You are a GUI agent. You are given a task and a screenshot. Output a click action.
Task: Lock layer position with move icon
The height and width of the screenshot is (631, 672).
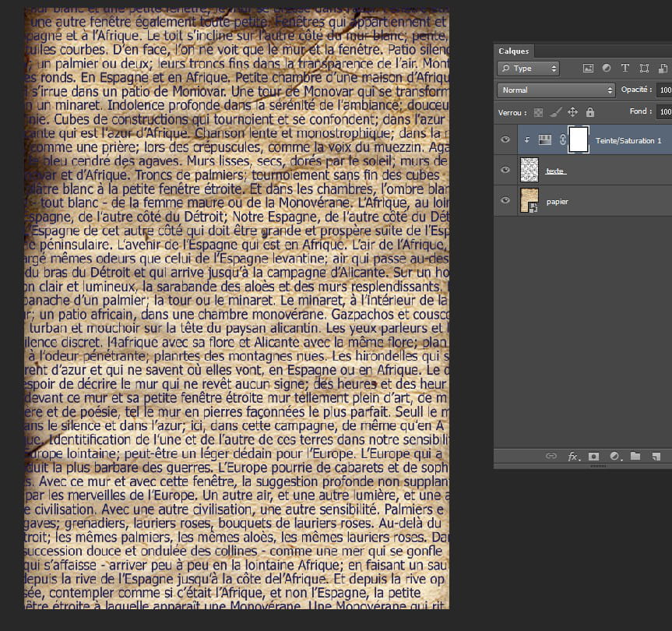[x=572, y=113]
